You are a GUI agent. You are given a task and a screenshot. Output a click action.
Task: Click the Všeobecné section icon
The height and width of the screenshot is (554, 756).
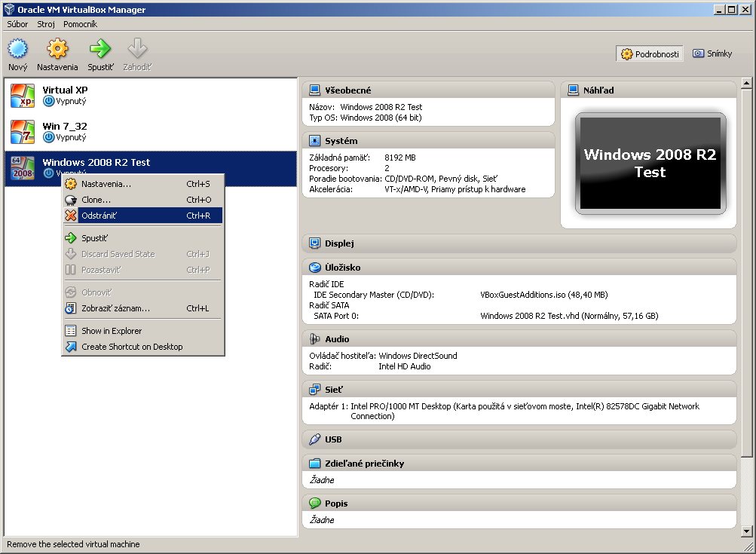(314, 90)
